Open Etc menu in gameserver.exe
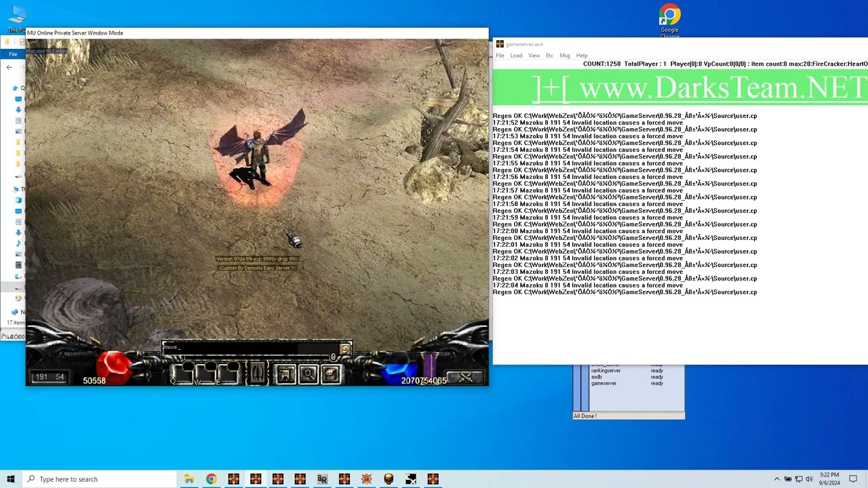Image resolution: width=868 pixels, height=488 pixels. click(549, 56)
